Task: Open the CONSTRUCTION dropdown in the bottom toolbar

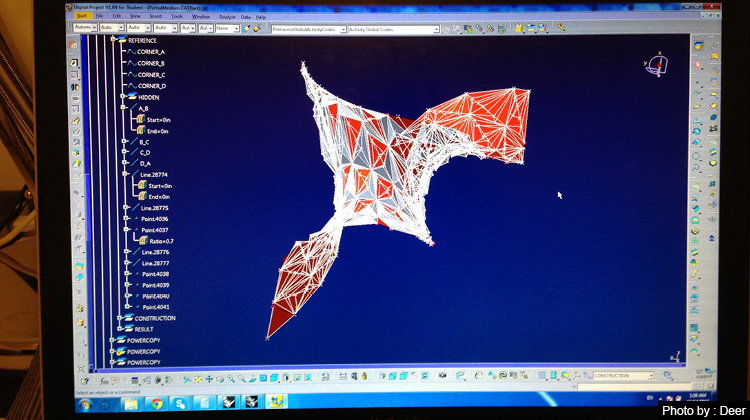Action: (623, 376)
